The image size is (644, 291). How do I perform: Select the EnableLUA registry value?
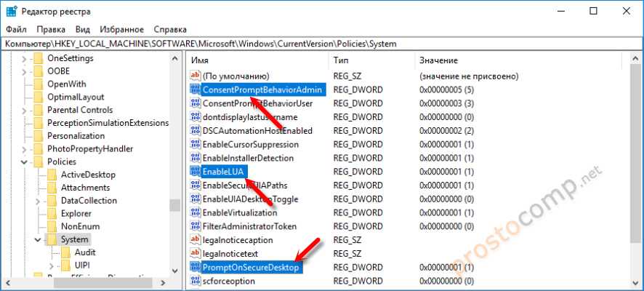pyautogui.click(x=224, y=172)
